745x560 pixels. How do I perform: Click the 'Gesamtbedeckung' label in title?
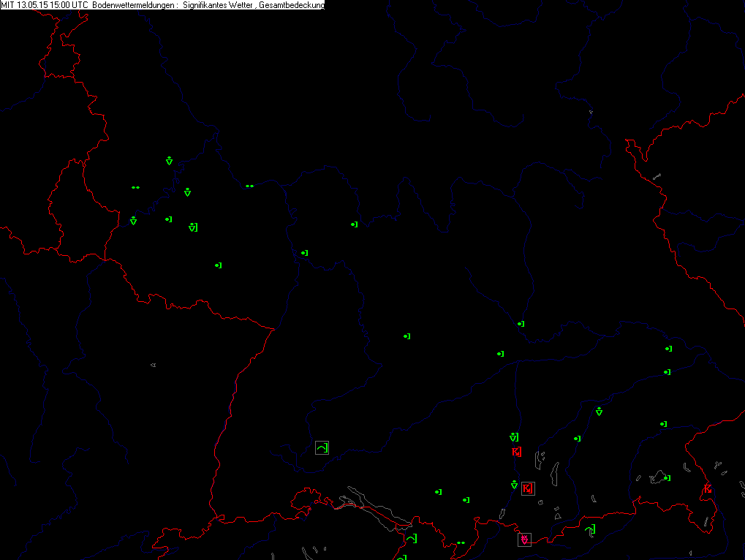click(x=292, y=5)
